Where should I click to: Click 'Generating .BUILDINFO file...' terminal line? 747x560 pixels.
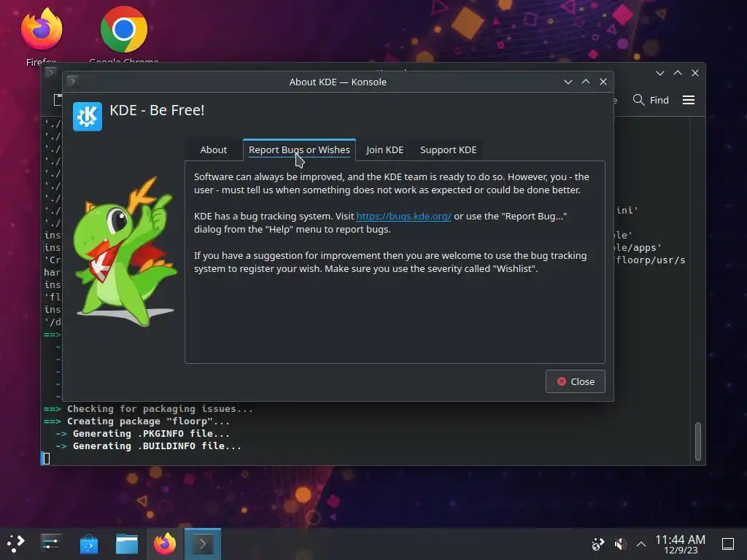tap(157, 446)
